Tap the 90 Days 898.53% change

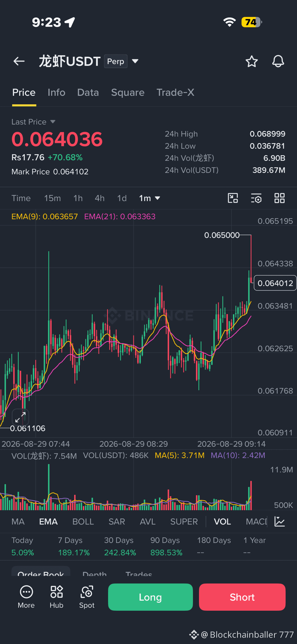tap(166, 553)
